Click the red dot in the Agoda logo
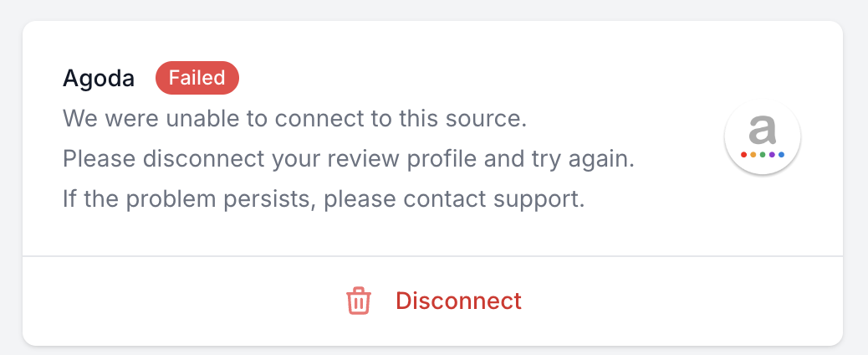The width and height of the screenshot is (868, 355). pyautogui.click(x=743, y=155)
